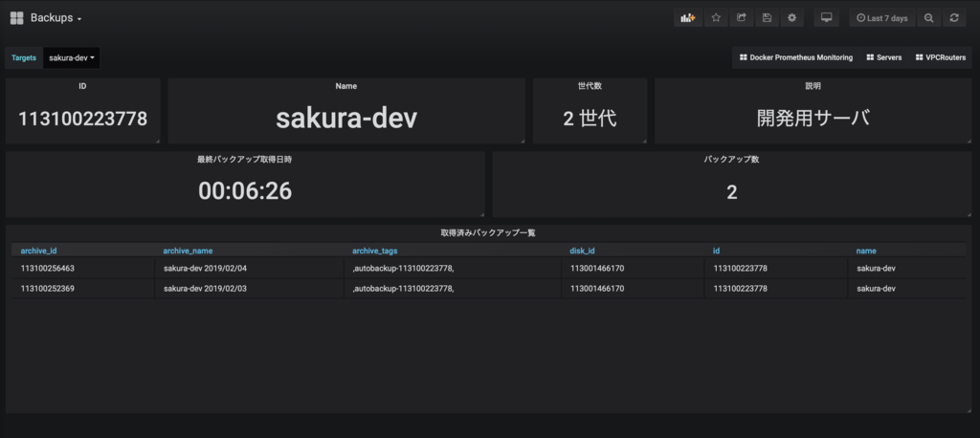
Task: Open dashboard settings gear
Action: [791, 18]
